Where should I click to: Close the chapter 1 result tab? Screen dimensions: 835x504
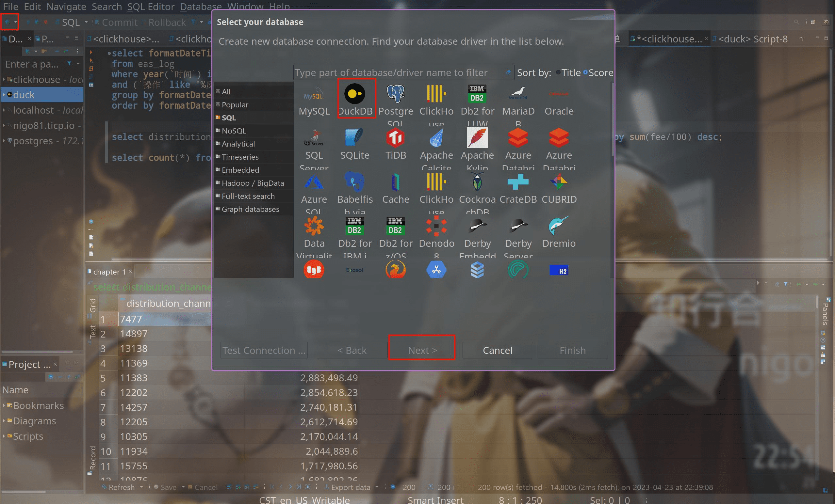(x=130, y=271)
